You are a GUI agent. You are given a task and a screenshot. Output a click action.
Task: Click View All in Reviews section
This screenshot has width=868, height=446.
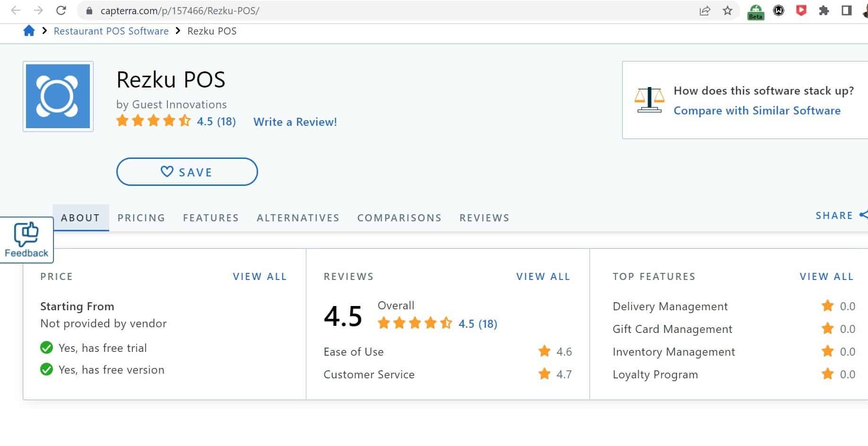[x=543, y=277]
